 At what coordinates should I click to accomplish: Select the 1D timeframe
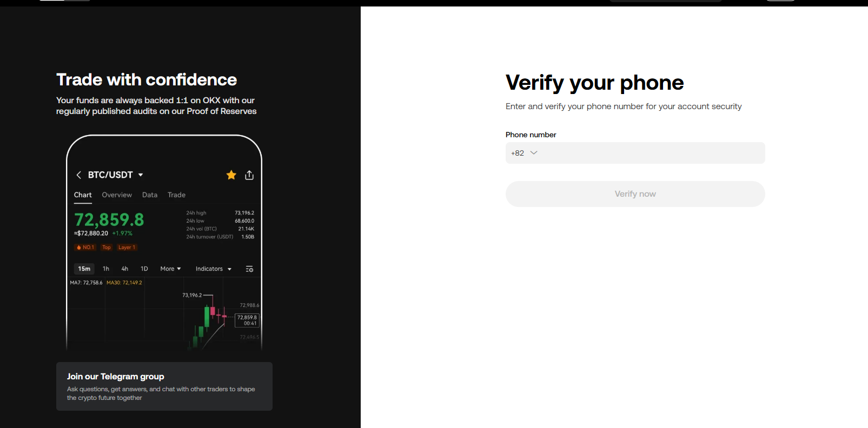pyautogui.click(x=144, y=269)
